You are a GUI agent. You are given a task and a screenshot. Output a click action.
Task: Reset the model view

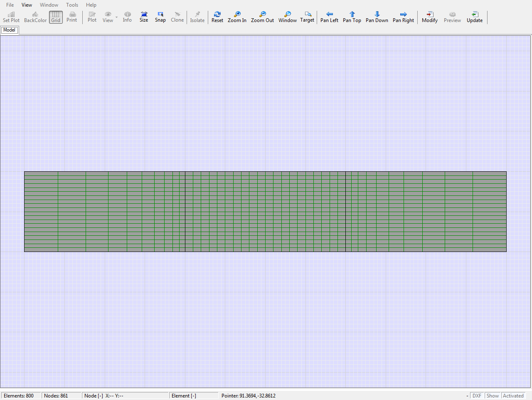click(217, 17)
